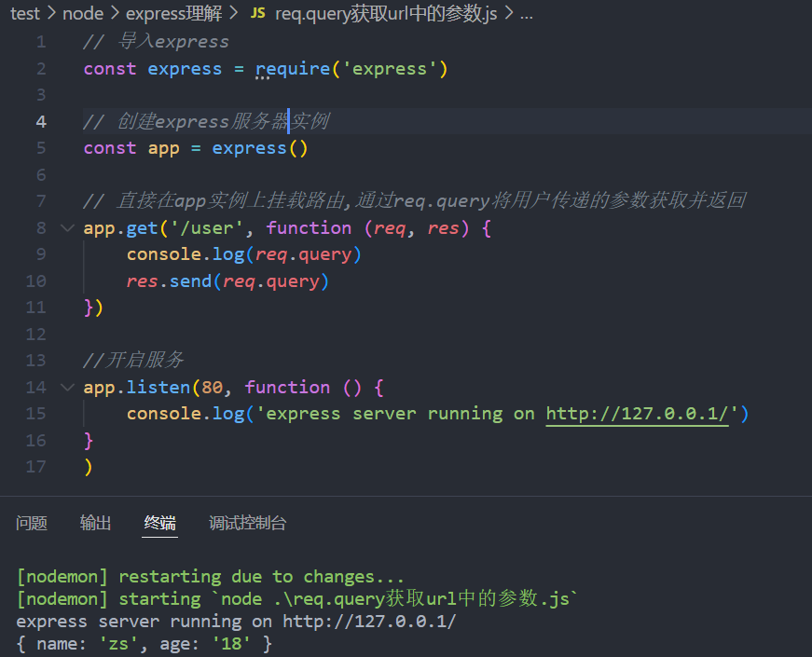Select the 终端 terminal tab
This screenshot has width=812, height=657.
pyautogui.click(x=159, y=523)
